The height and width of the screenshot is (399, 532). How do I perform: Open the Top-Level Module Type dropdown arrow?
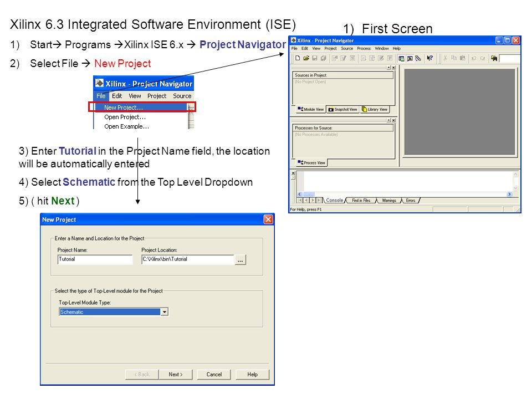(165, 312)
